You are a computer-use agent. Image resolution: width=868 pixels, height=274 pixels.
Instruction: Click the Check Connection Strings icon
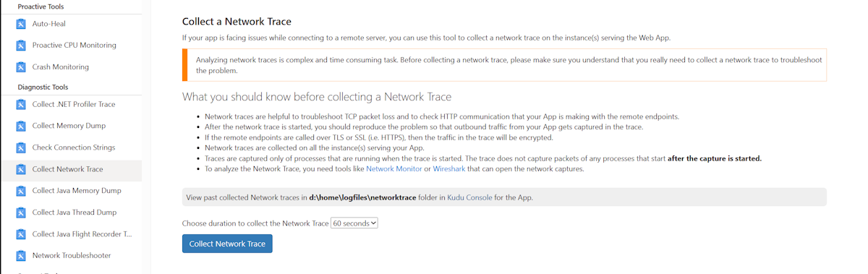coord(21,147)
